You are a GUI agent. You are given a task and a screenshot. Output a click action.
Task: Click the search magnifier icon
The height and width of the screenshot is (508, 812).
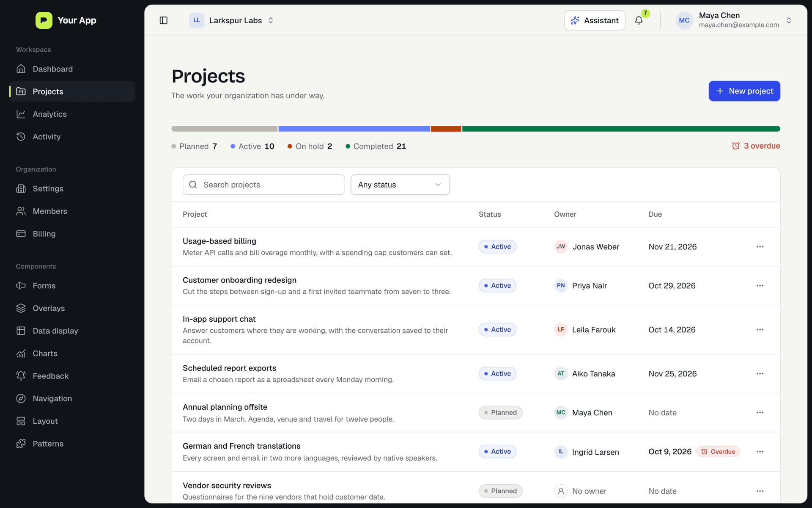[193, 185]
